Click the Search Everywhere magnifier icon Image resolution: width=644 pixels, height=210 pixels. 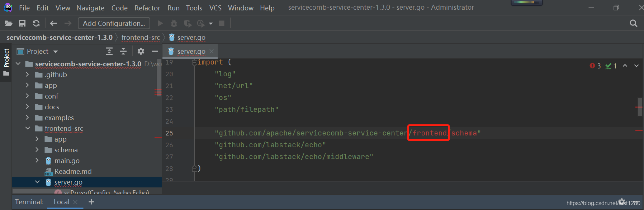[634, 23]
